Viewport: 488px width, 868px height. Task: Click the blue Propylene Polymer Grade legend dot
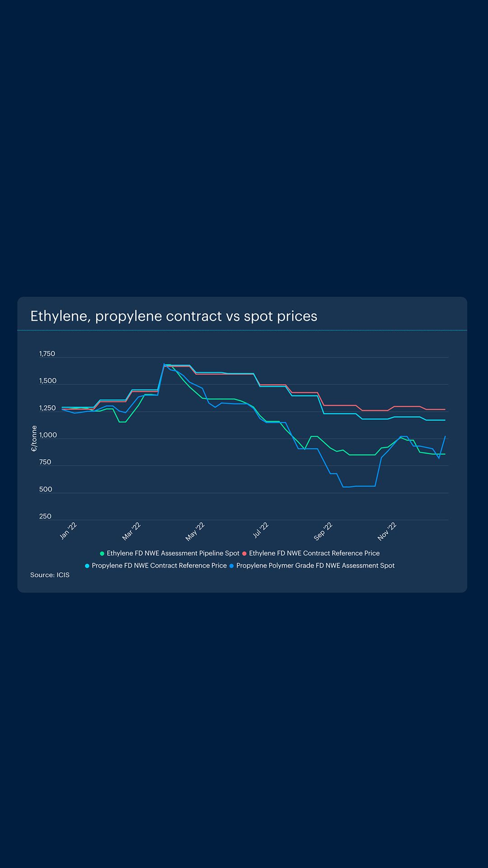(x=232, y=566)
